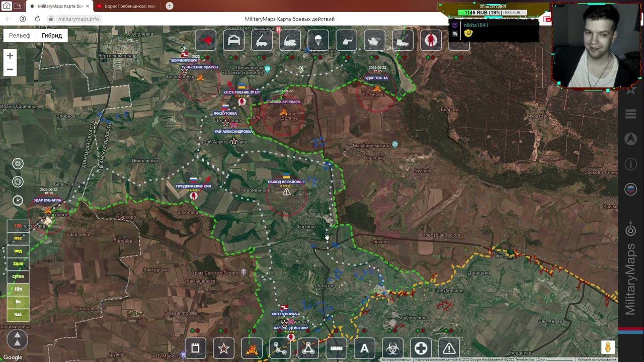Image resolution: width=644 pixels, height=362 pixels.
Task: Open the hamburger menu in right sidebar
Action: 631,114
